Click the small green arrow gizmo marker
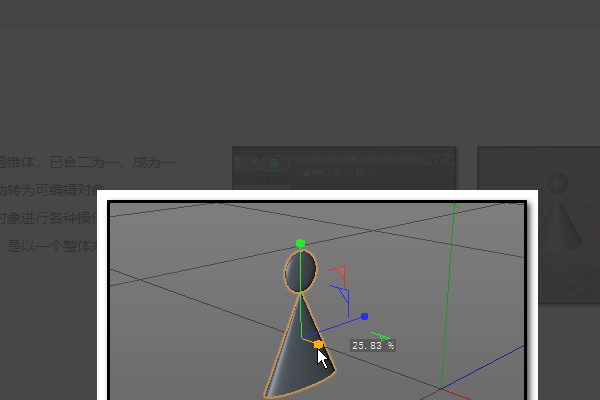This screenshot has height=400, width=600. click(381, 337)
